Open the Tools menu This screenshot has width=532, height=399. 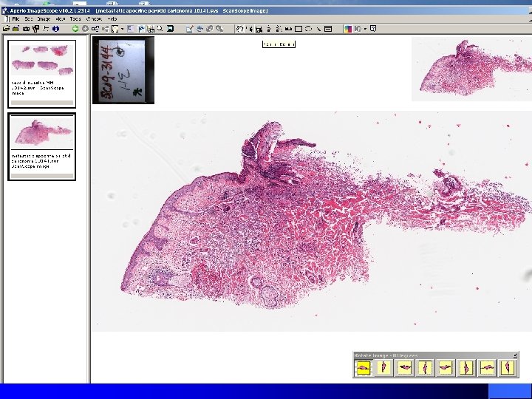[75, 19]
